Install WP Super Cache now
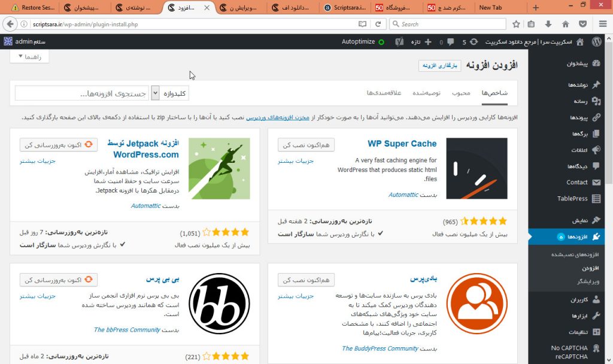613x364 pixels. tap(306, 145)
